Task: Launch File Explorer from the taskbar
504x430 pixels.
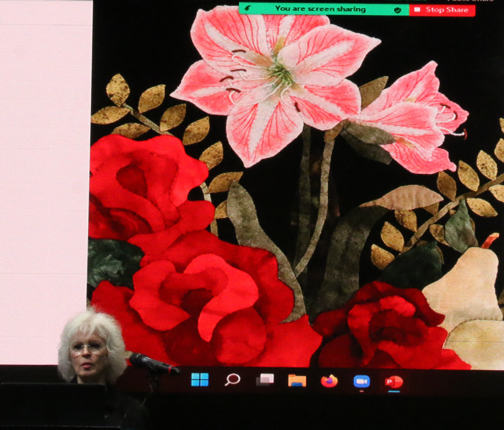Action: click(297, 380)
